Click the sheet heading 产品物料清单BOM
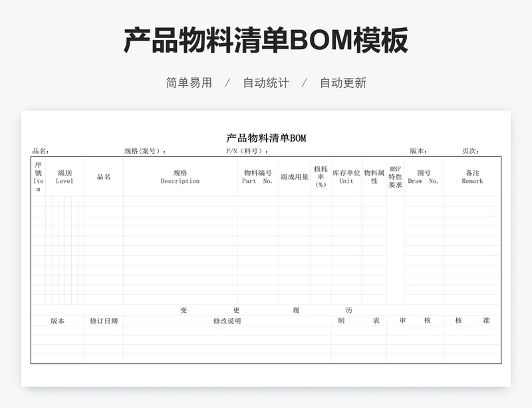Screen dimensions: 532x408 [266, 138]
